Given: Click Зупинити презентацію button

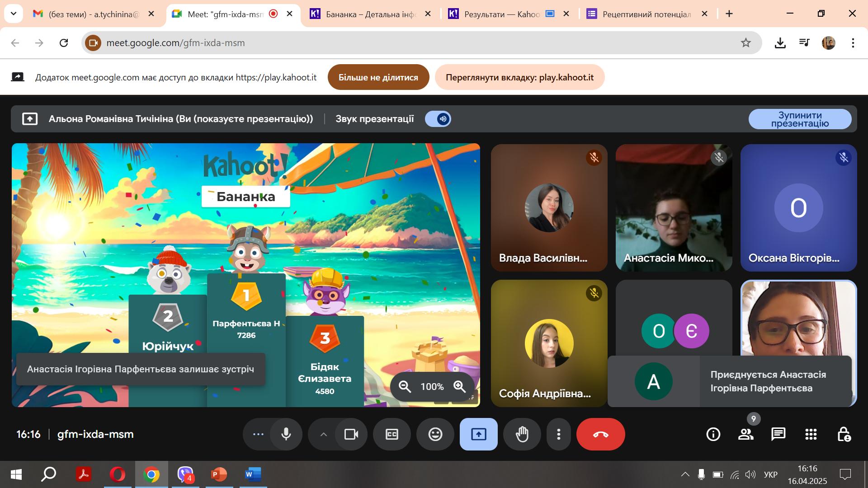Looking at the screenshot, I should (800, 119).
